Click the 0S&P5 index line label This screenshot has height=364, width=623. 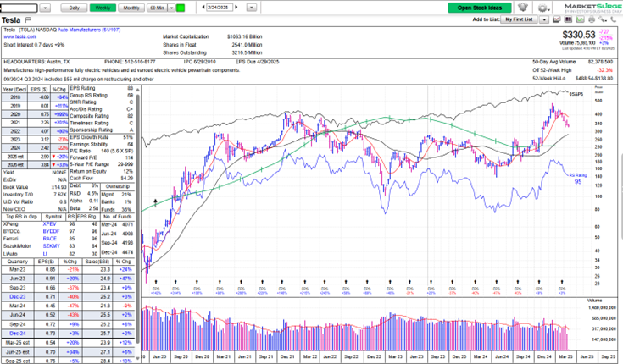click(x=576, y=94)
